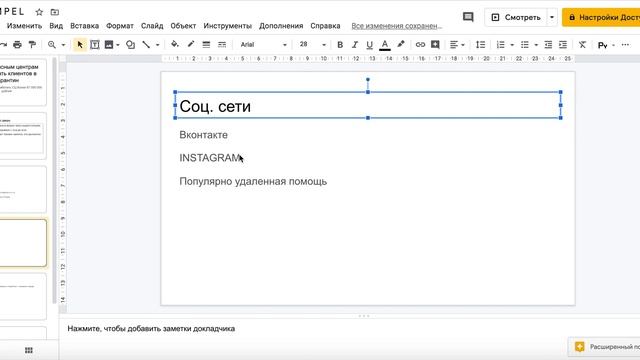Click the Border color pencil icon
The width and height of the screenshot is (640, 360).
click(191, 44)
